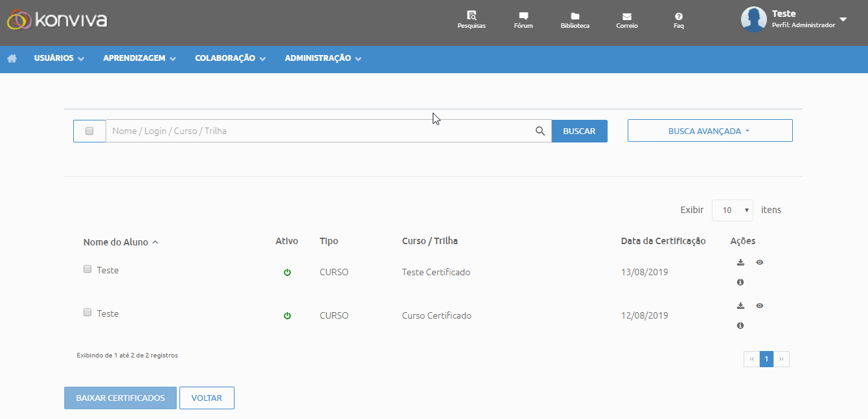868x419 pixels.
Task: Download certificate for Curso Certificado row
Action: pyautogui.click(x=740, y=306)
